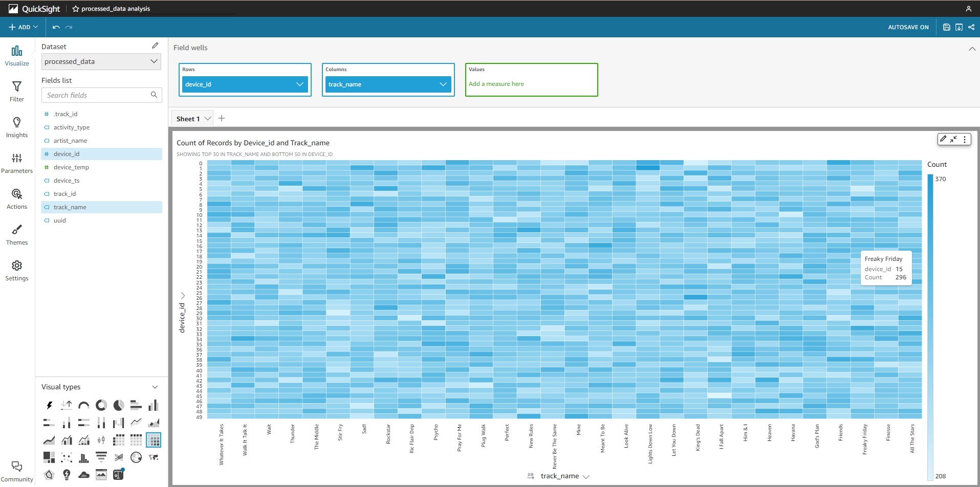Click the undo arrow

click(x=56, y=27)
